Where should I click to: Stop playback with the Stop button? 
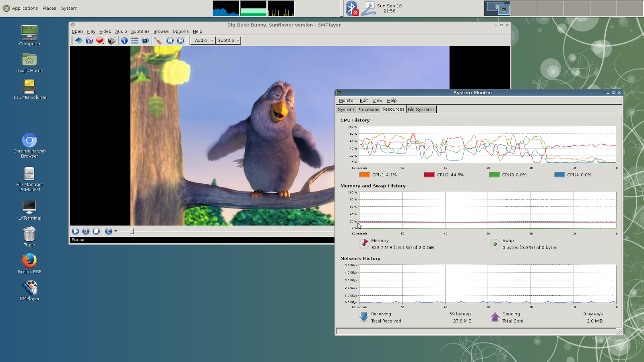tap(96, 231)
